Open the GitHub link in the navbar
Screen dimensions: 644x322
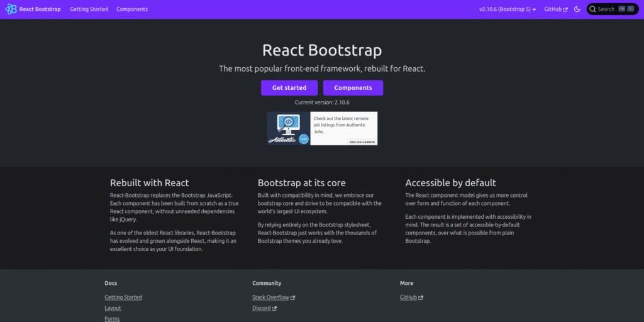click(556, 9)
